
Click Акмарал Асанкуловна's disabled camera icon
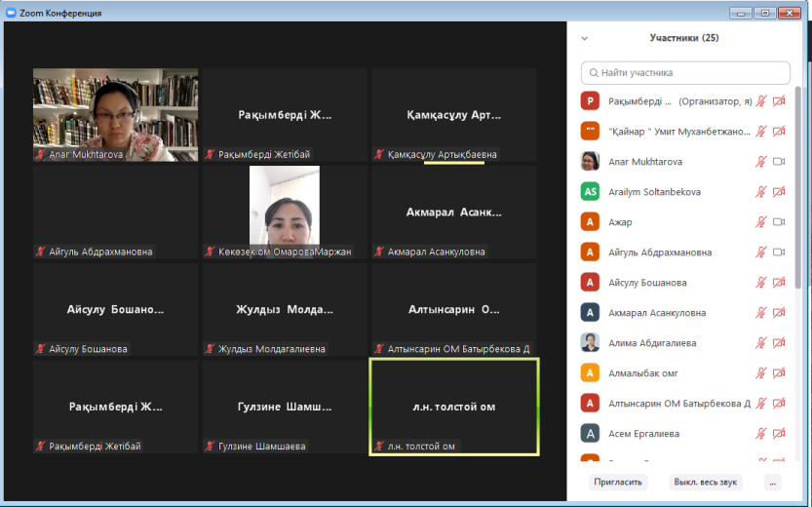click(x=779, y=313)
